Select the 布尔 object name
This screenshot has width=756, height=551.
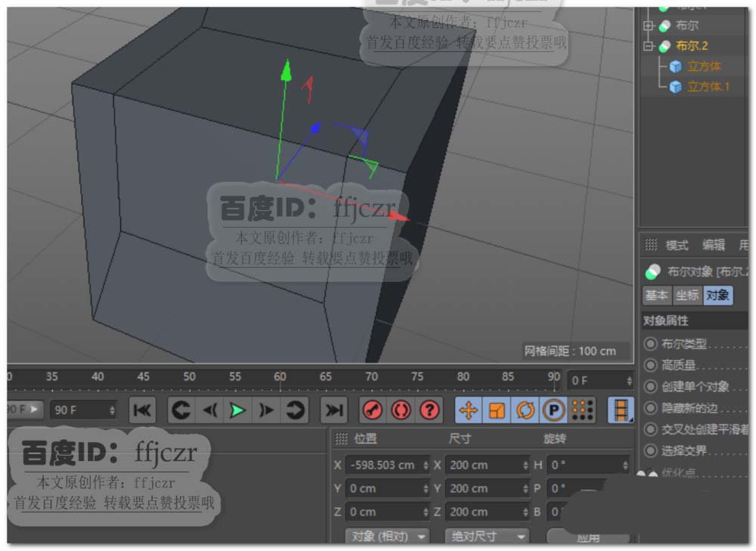click(x=687, y=26)
